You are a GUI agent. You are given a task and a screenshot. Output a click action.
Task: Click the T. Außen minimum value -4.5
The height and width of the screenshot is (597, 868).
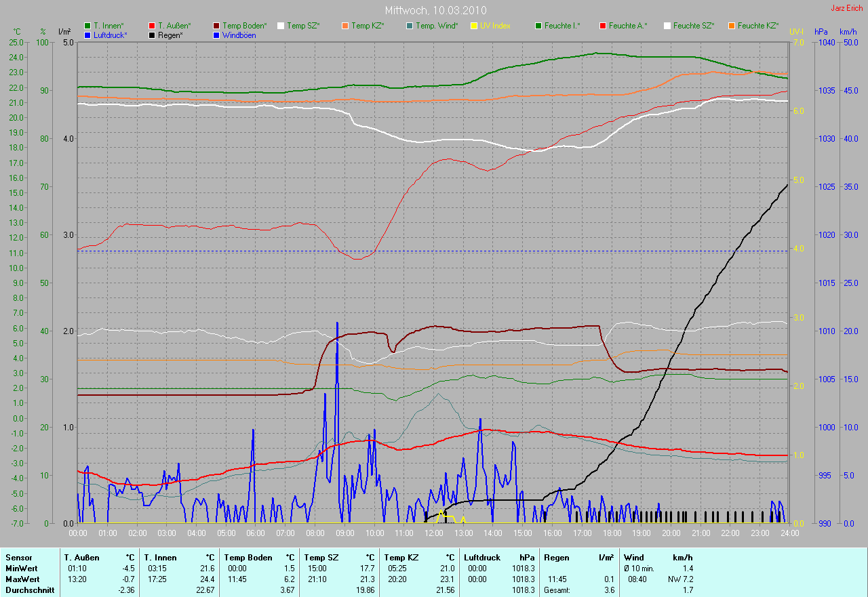click(x=127, y=569)
